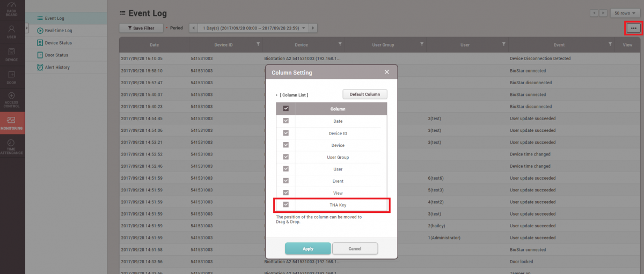644x274 pixels.
Task: Select the Door sidebar icon
Action: click(x=11, y=77)
